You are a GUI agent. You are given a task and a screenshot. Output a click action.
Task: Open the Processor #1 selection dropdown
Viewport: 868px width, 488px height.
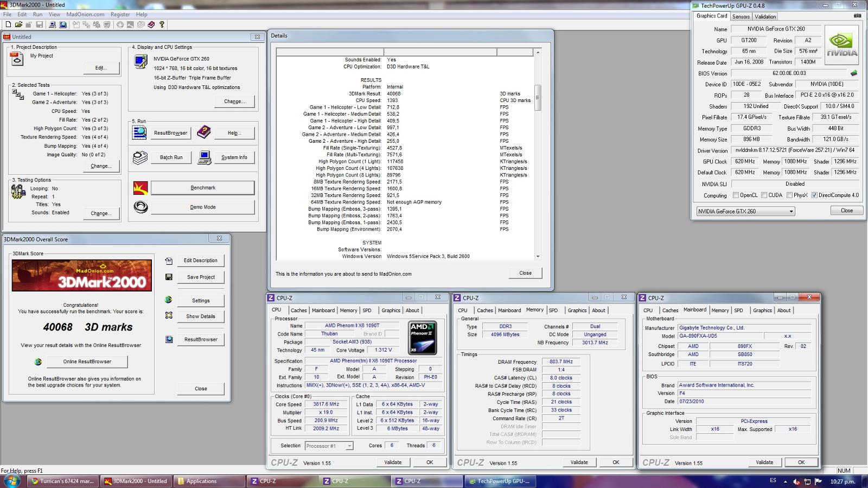[x=329, y=446]
